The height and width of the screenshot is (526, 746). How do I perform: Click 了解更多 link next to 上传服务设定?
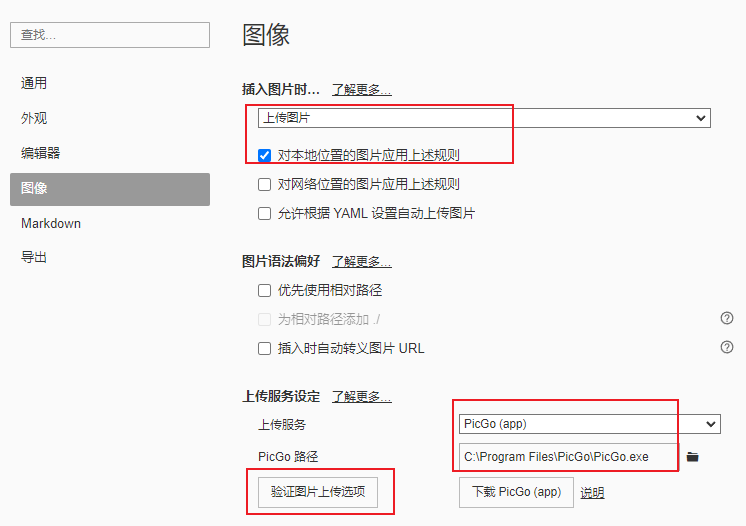[361, 396]
